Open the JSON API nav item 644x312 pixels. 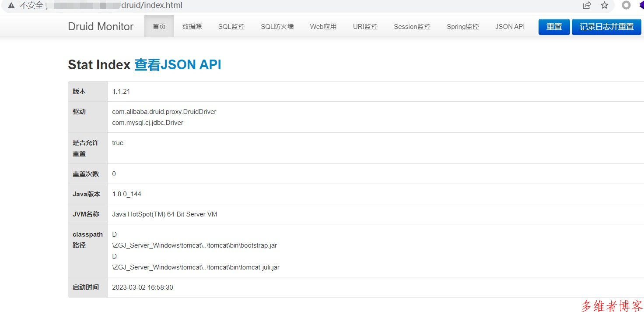[x=510, y=26]
